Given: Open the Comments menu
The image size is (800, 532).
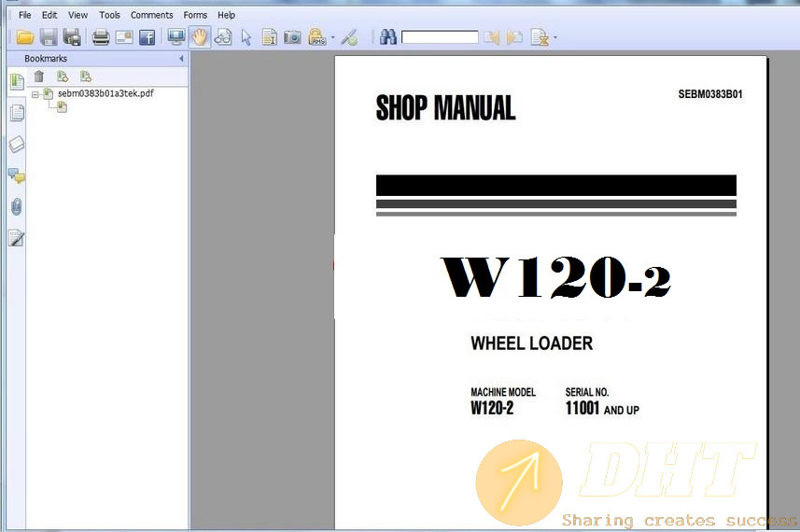Looking at the screenshot, I should [x=151, y=15].
